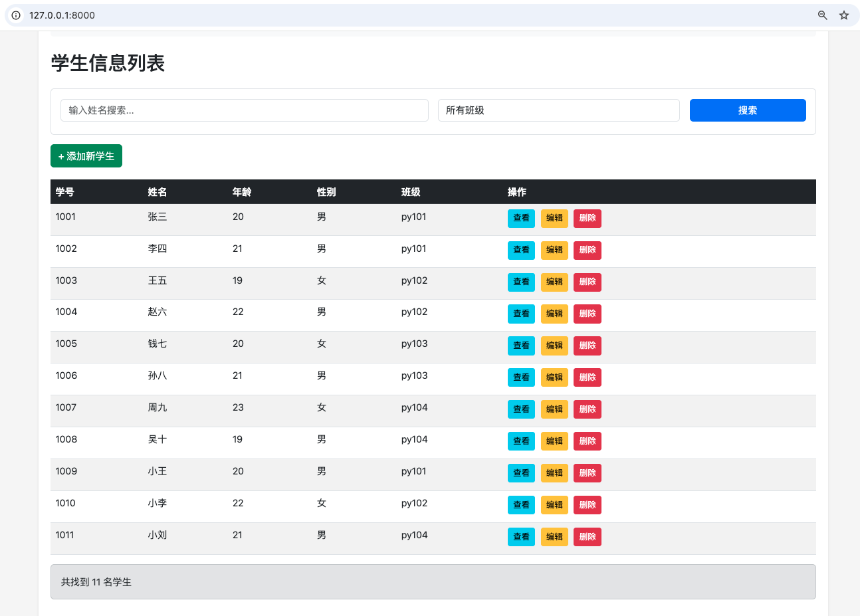Click class py101 in 小王's row

[413, 471]
